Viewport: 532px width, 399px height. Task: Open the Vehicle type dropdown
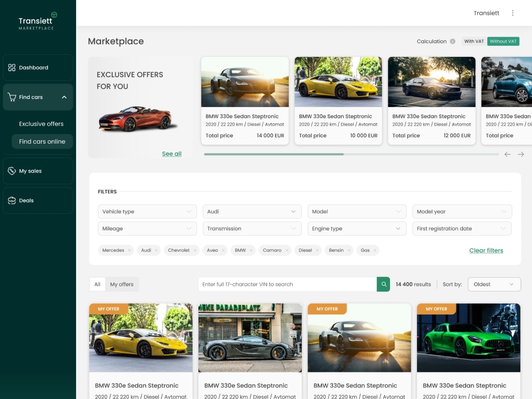click(x=147, y=211)
